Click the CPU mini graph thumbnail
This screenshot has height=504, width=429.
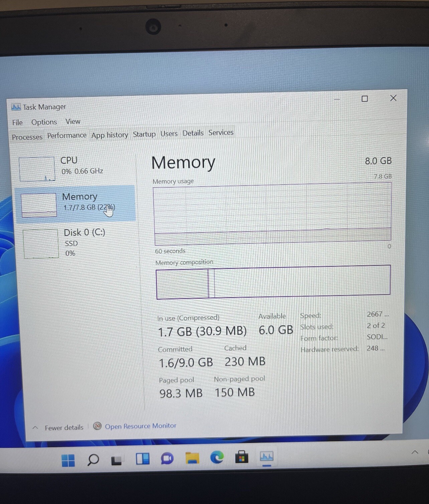coord(37,169)
